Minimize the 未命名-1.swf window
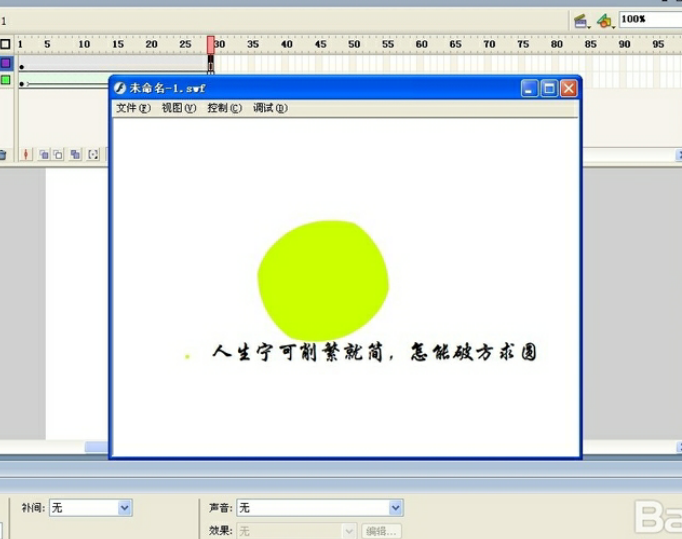The image size is (682, 539). click(x=529, y=88)
